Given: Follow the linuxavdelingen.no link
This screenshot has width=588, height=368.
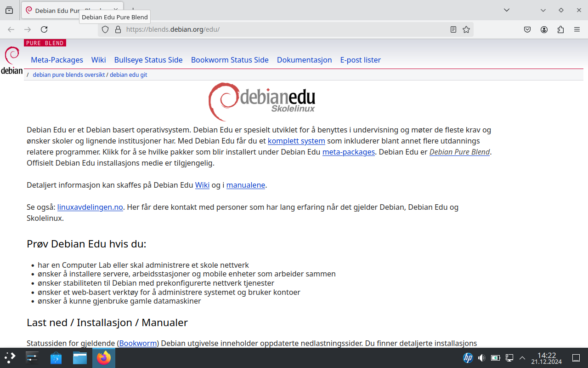Looking at the screenshot, I should click(x=90, y=207).
